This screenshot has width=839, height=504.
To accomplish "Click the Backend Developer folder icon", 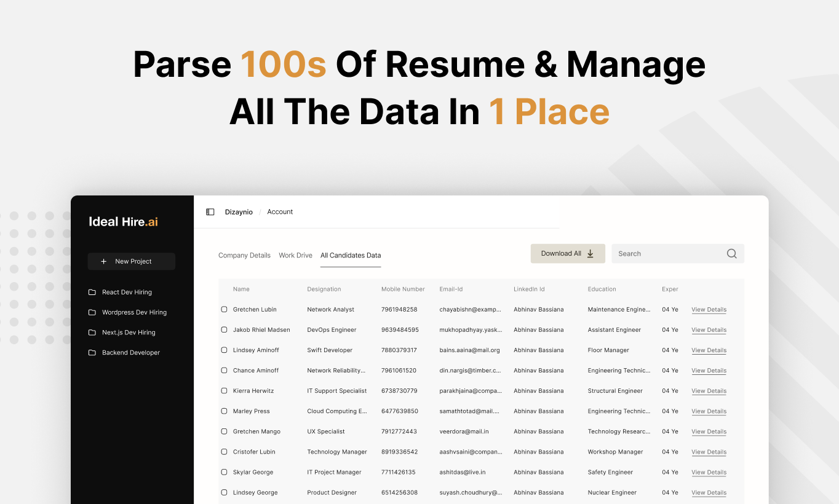I will [x=92, y=353].
